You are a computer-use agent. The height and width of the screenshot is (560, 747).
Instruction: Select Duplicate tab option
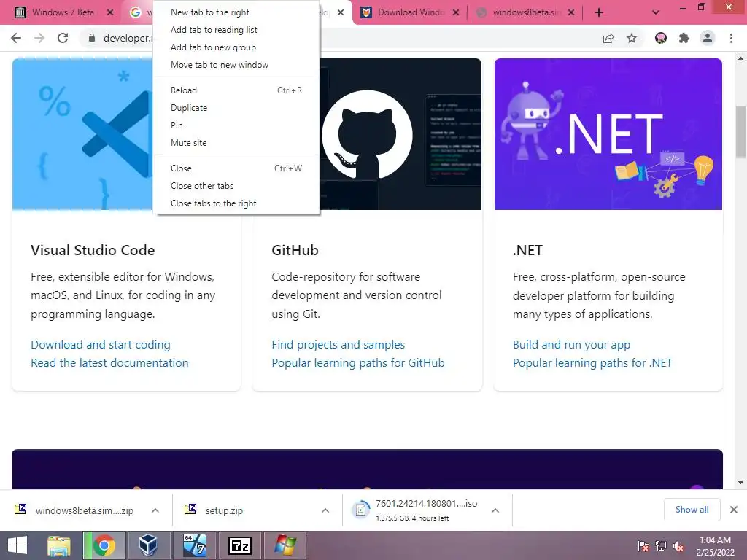click(x=236, y=108)
